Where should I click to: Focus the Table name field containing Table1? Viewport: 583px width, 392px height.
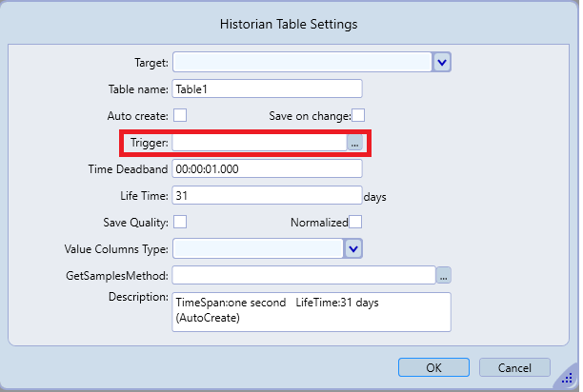(x=267, y=88)
